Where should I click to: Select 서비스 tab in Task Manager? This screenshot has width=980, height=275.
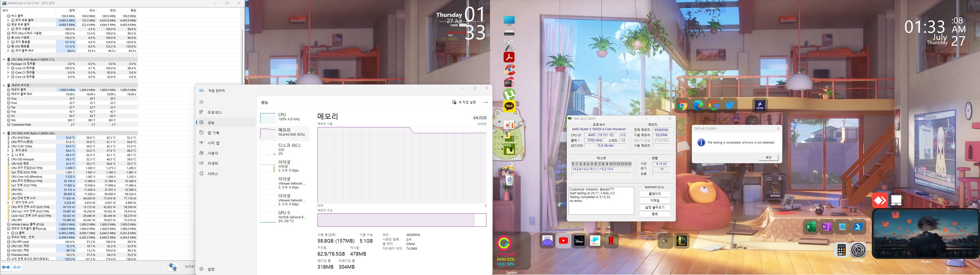(x=226, y=174)
